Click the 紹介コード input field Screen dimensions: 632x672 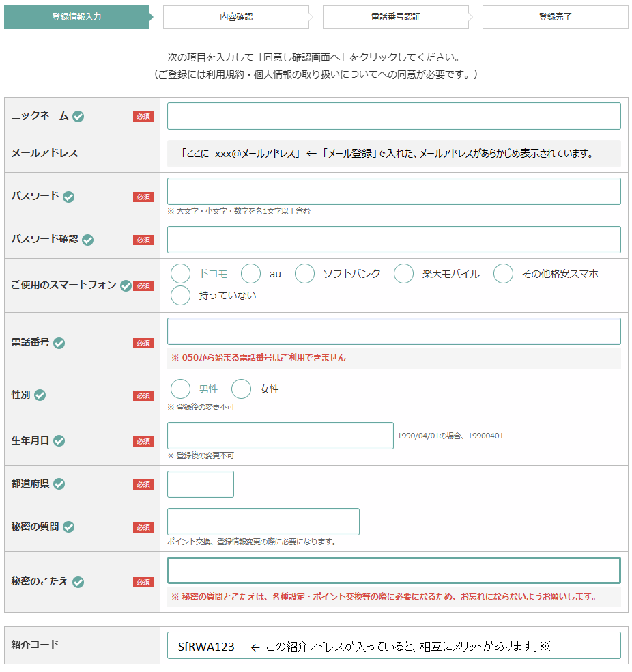pos(394,645)
